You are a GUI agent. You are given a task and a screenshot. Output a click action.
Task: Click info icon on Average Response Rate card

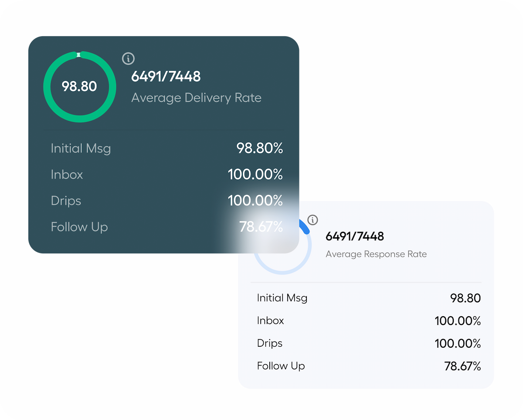[312, 219]
